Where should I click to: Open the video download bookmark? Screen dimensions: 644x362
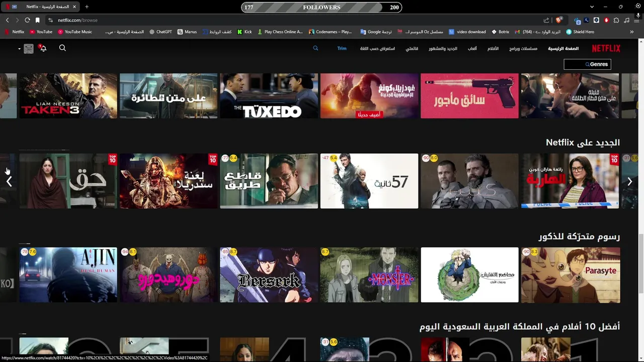[x=467, y=32]
